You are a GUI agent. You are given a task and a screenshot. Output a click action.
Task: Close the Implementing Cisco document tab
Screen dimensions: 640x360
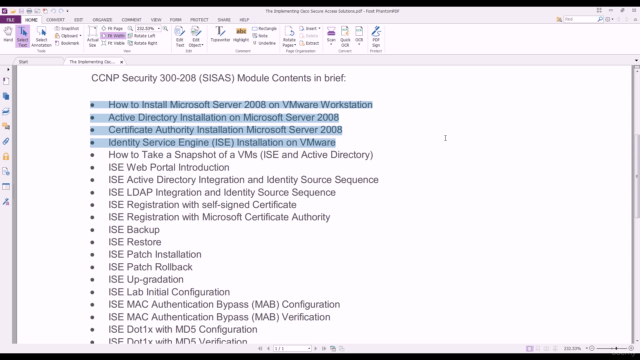(x=122, y=62)
